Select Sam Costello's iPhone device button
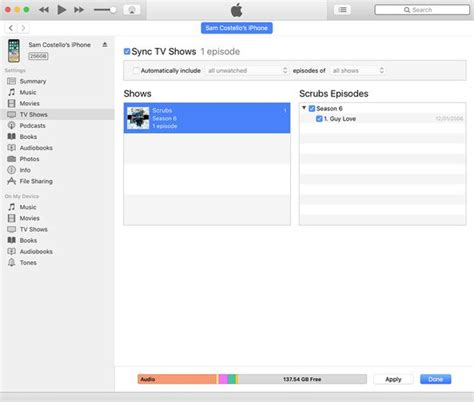Screen dimensions: 474x402 coord(237,28)
